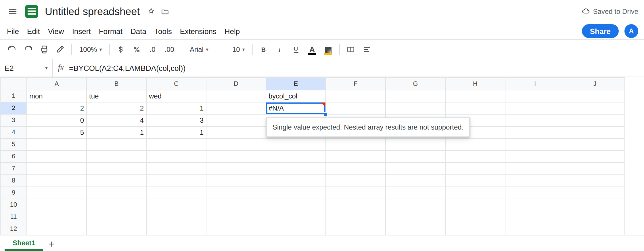Viewport: 644px width, 251px height.
Task: Expand the name box E2 dropdown
Action: 46,68
